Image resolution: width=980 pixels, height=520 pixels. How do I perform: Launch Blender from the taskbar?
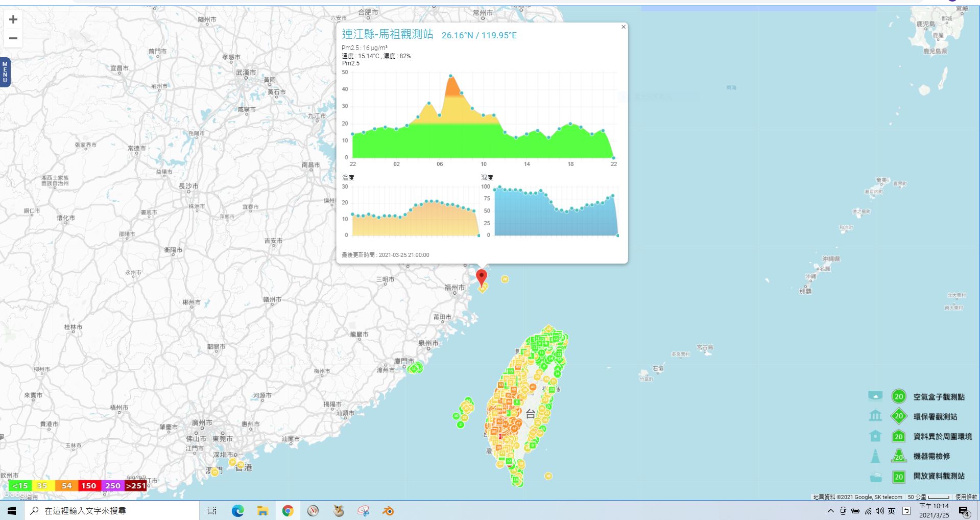point(388,510)
